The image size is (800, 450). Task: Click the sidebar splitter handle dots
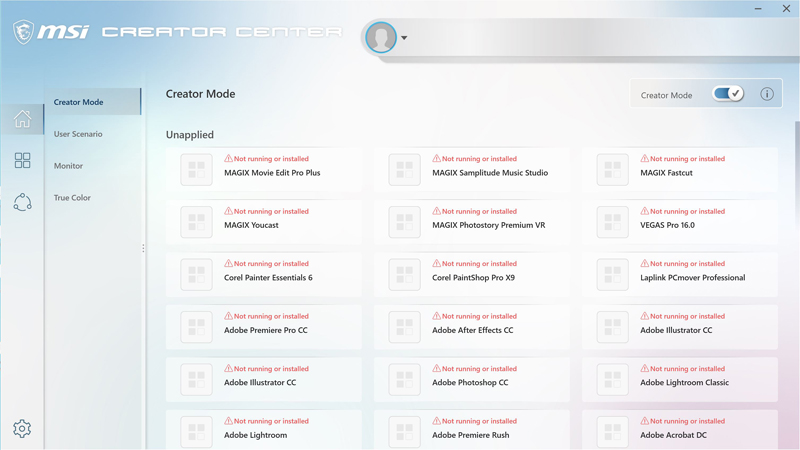143,248
